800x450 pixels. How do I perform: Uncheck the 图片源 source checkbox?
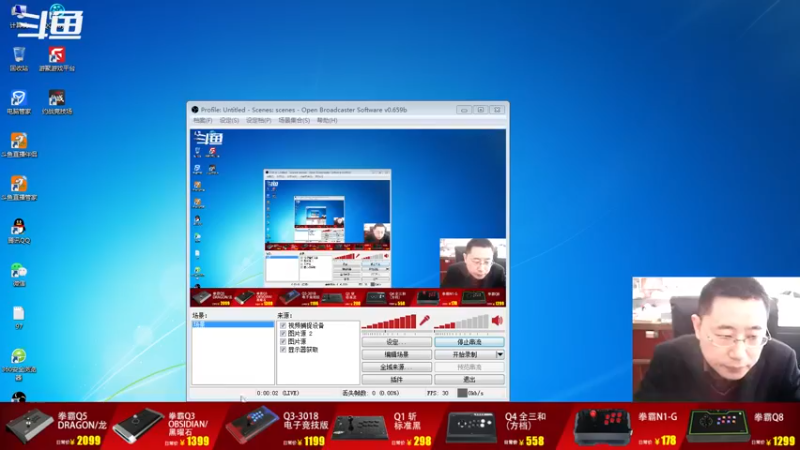[x=283, y=342]
